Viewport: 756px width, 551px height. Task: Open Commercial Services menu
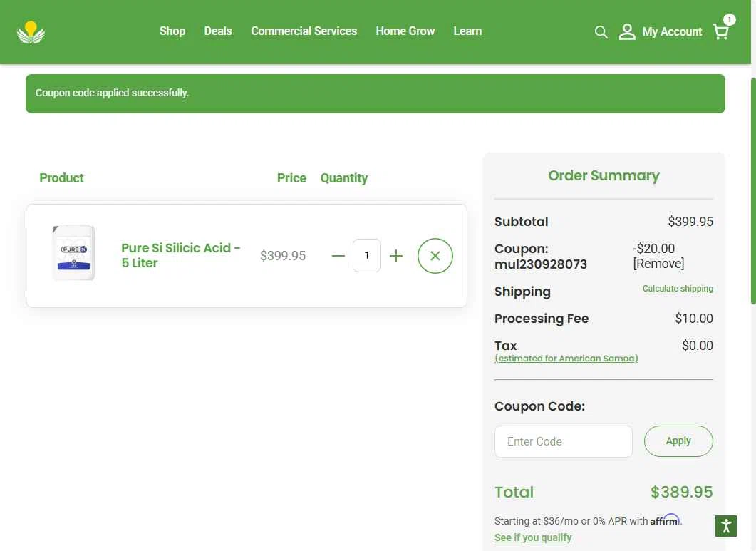pos(304,31)
